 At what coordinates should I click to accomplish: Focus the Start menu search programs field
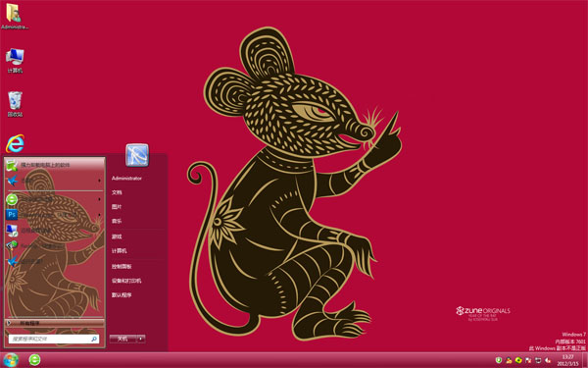[54, 340]
